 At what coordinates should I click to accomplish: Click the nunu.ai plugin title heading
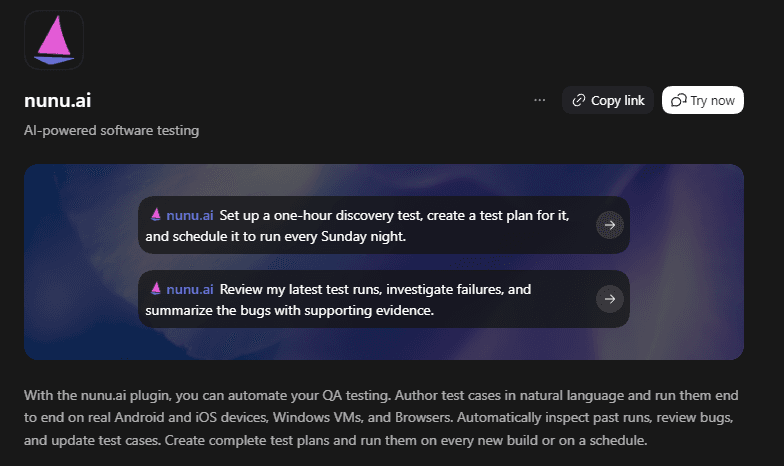(58, 100)
